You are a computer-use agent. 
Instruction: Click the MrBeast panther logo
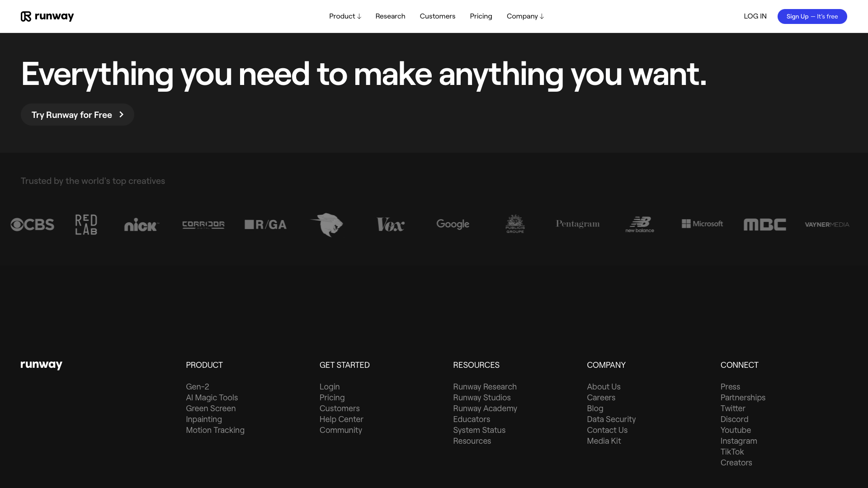point(327,225)
